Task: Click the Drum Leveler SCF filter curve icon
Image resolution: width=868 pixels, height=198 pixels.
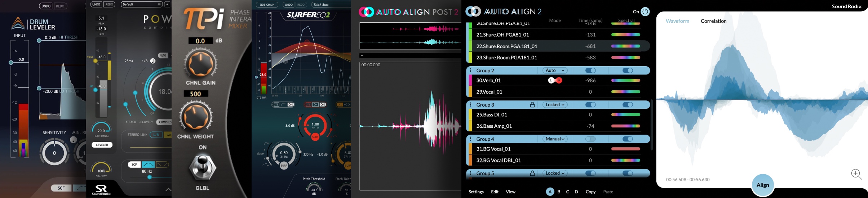Action: [x=79, y=188]
